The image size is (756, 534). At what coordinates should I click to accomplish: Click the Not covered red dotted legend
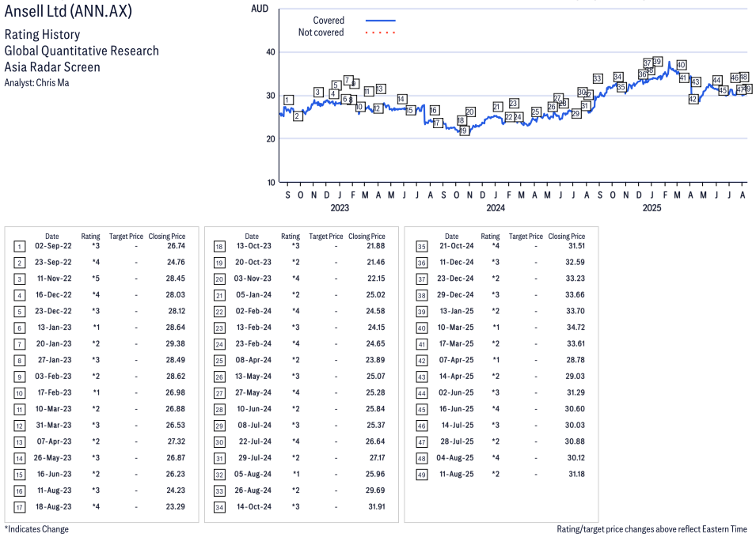(x=381, y=32)
